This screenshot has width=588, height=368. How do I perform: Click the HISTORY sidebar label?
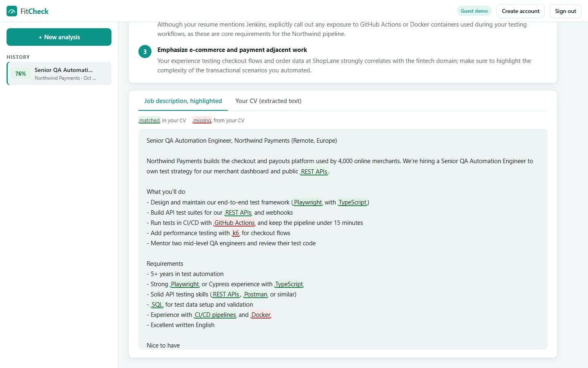pyautogui.click(x=18, y=57)
